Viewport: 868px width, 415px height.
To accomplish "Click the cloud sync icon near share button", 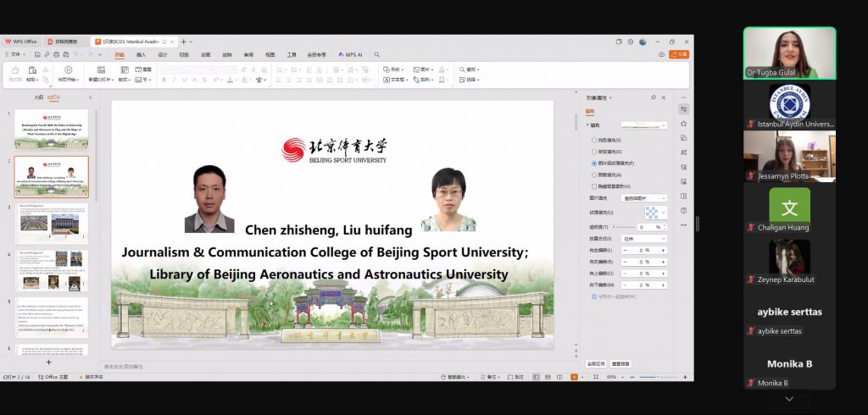I will tap(661, 54).
